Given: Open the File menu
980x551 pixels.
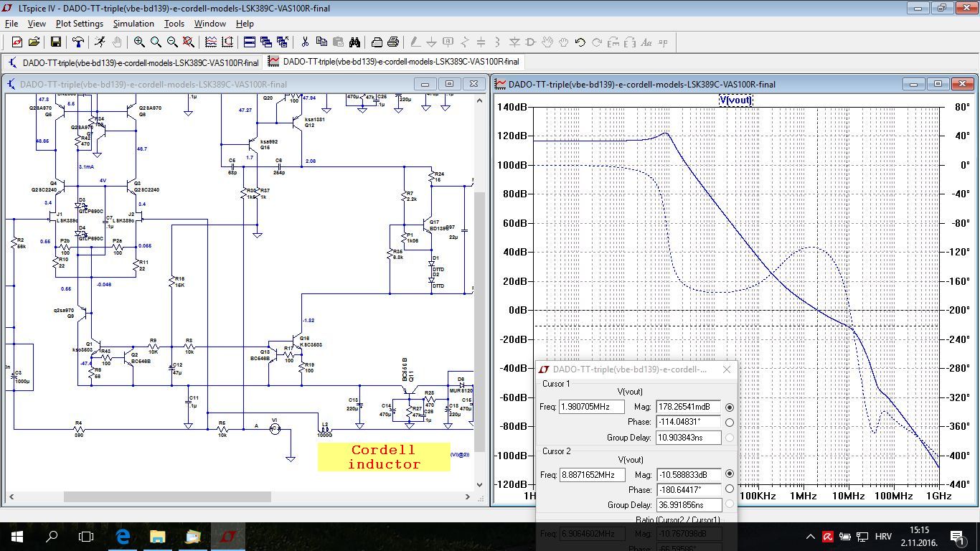Looking at the screenshot, I should click(x=11, y=24).
